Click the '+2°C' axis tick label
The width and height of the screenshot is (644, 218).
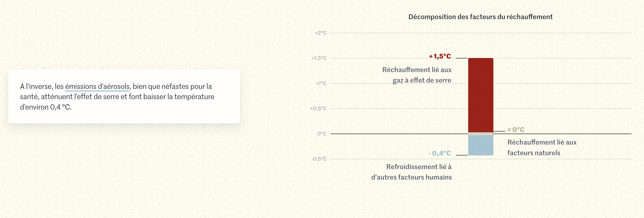[x=320, y=33]
